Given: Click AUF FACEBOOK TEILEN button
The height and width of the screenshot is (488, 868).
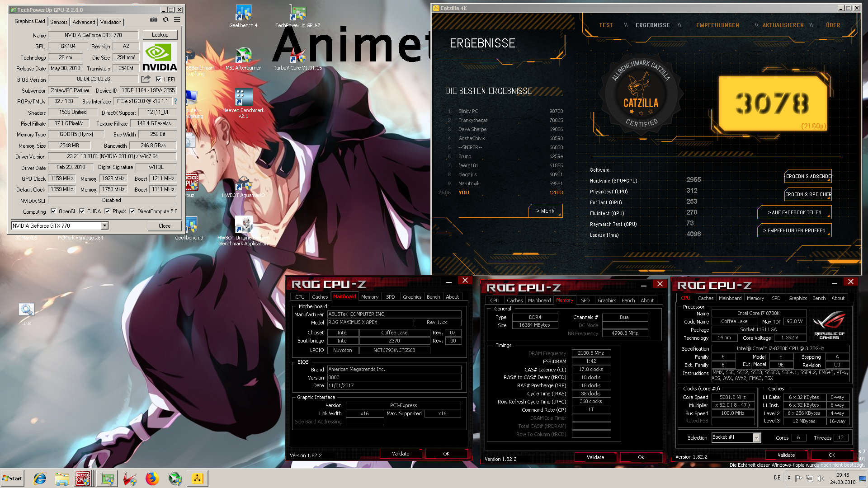Looking at the screenshot, I should click(794, 212).
